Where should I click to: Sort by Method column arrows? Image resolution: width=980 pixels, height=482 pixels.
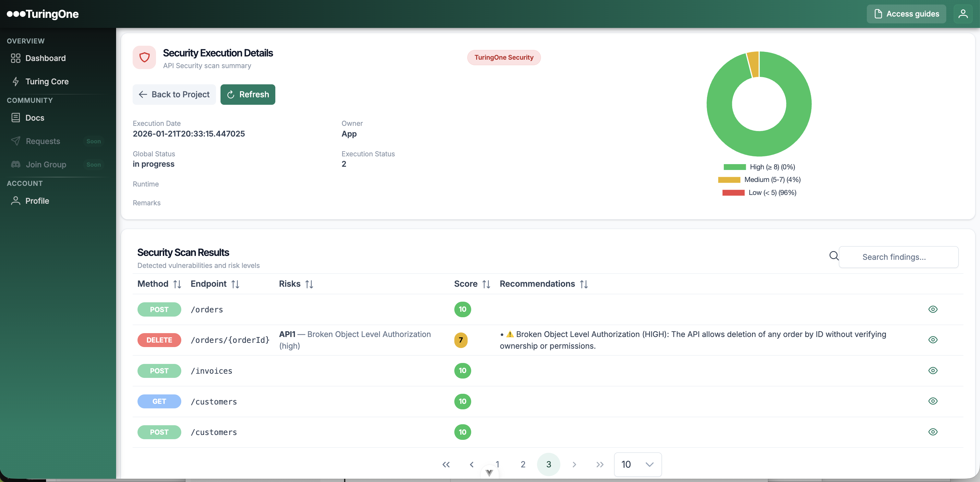[177, 284]
